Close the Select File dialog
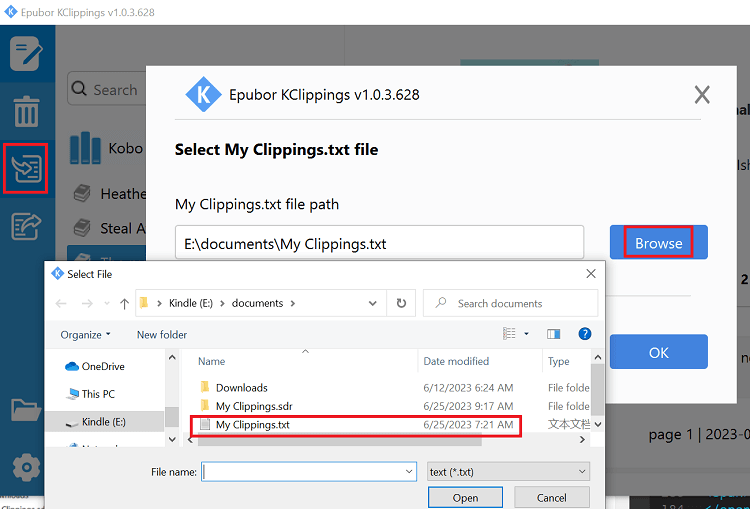Image resolution: width=750 pixels, height=509 pixels. pos(591,274)
